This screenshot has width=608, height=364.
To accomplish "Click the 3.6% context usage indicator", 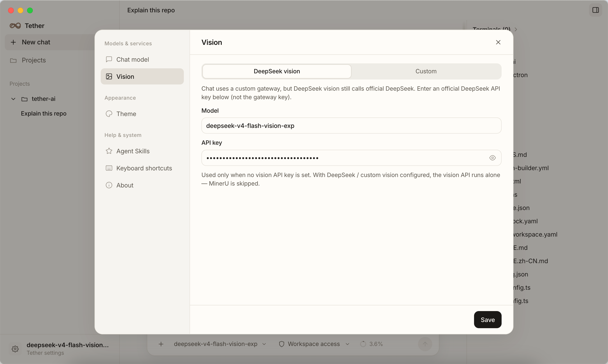I will [372, 344].
